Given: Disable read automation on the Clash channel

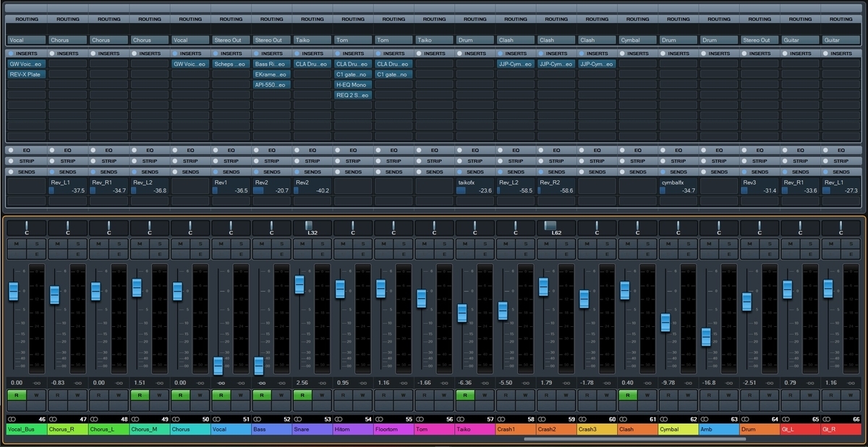Looking at the screenshot, I should [626, 396].
